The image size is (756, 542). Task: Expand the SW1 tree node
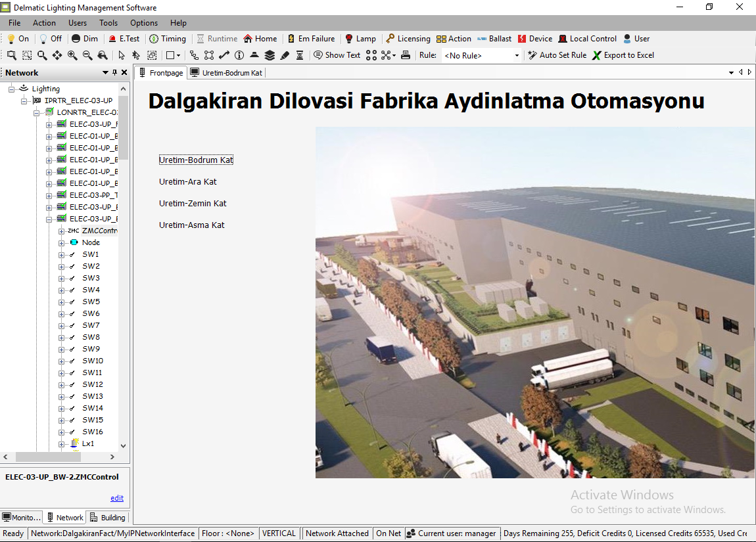tap(61, 255)
